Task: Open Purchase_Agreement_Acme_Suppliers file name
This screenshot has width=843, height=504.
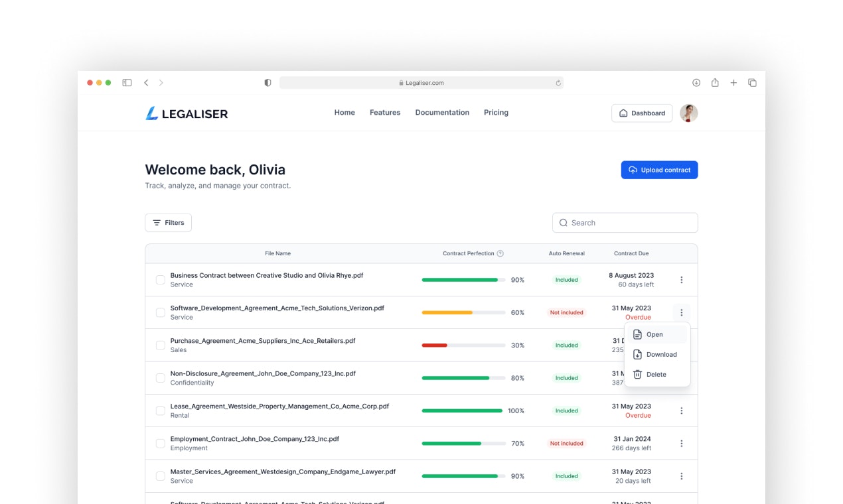Action: click(263, 341)
